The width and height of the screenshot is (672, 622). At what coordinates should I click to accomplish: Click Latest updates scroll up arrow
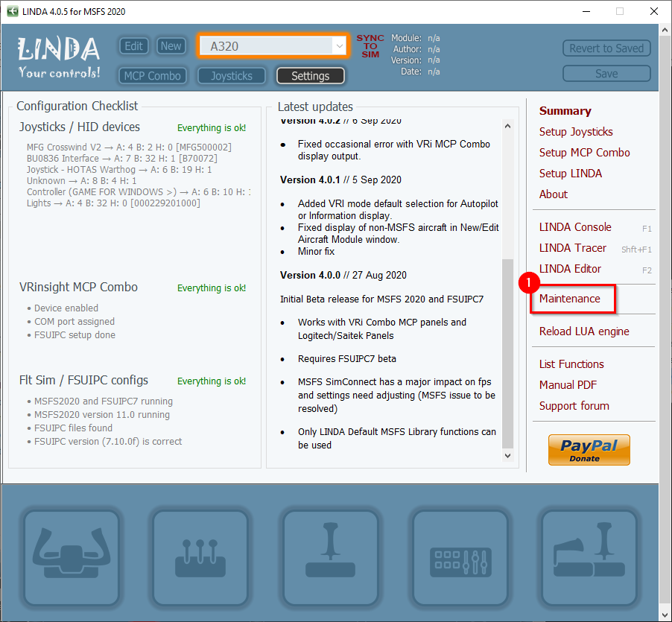point(507,126)
